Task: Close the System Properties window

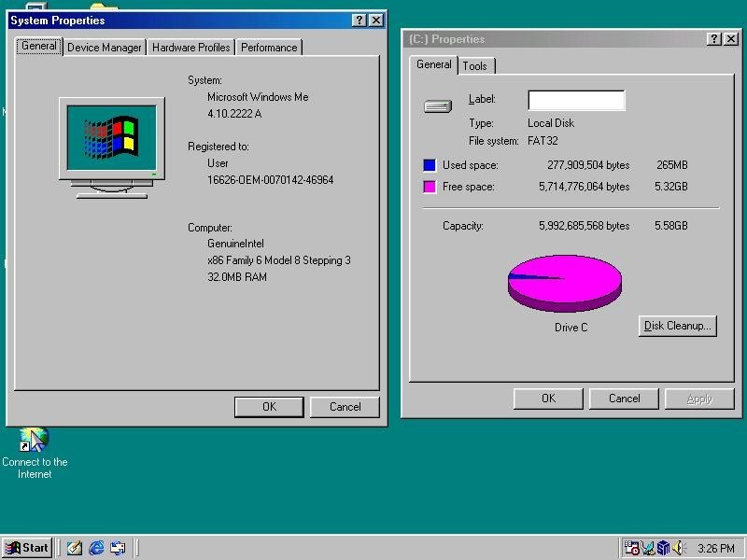Action: click(376, 20)
